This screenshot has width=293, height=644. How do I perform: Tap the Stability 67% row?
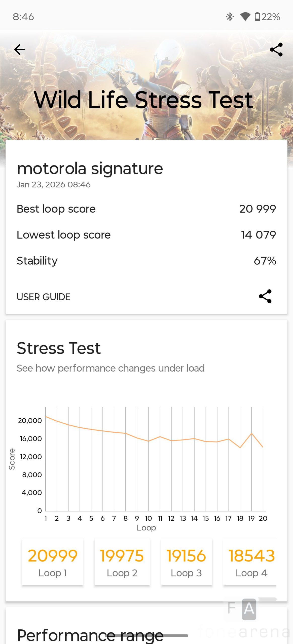tap(146, 261)
